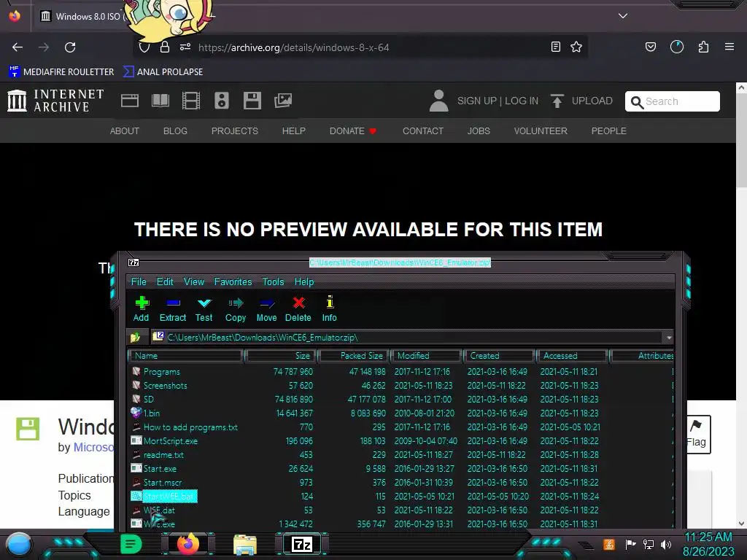Open the Edit menu in 7-Zip
This screenshot has width=747, height=560.
tap(165, 281)
